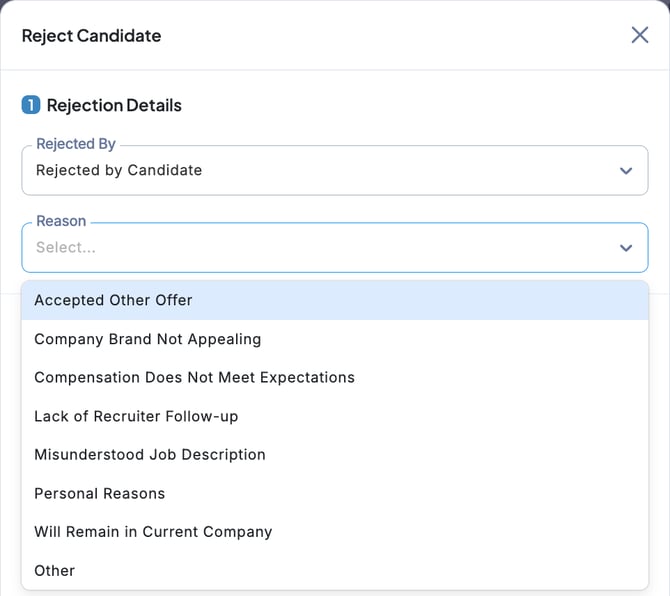Click the "Select..." placeholder in Reason field
The width and height of the screenshot is (670, 596).
(66, 248)
